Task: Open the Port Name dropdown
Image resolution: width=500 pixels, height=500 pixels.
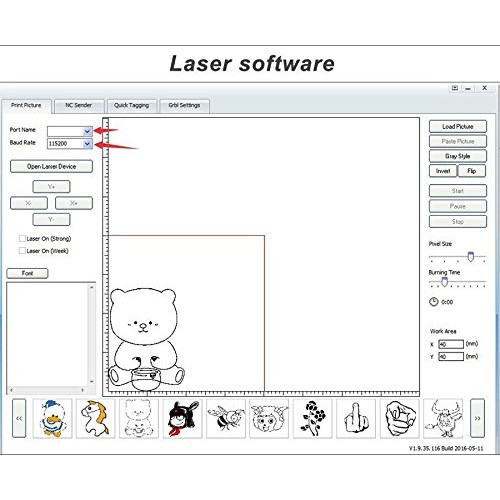Action: tap(87, 131)
